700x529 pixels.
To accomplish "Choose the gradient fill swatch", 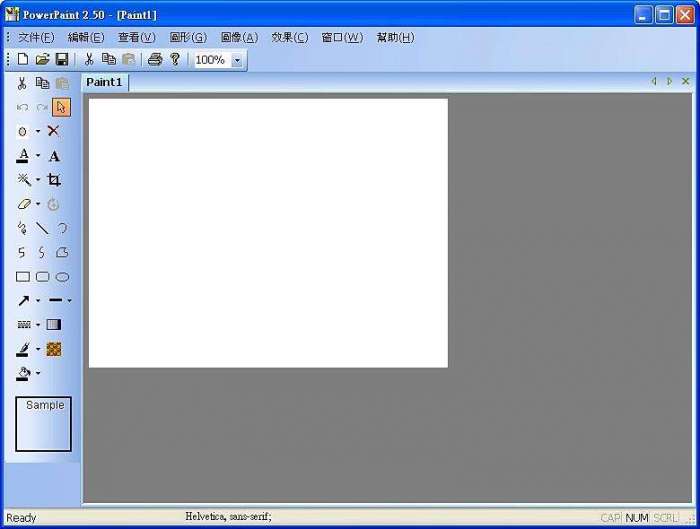I will coord(54,325).
